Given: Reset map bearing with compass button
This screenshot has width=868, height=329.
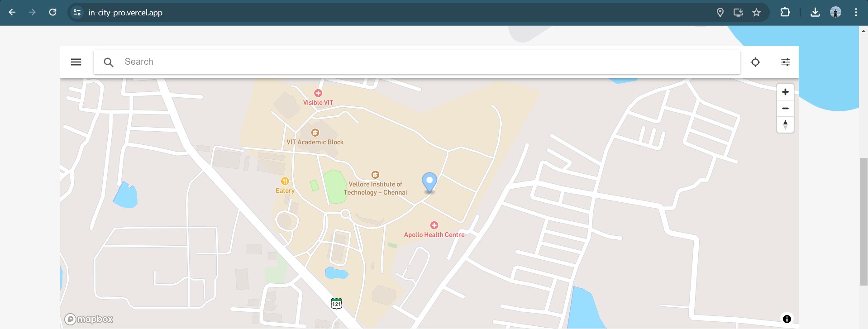Looking at the screenshot, I should pos(785,124).
